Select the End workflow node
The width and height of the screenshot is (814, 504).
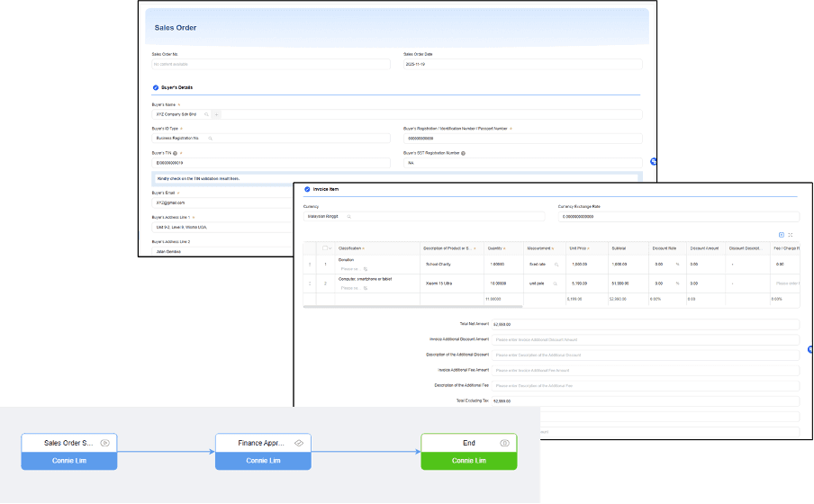(469, 452)
